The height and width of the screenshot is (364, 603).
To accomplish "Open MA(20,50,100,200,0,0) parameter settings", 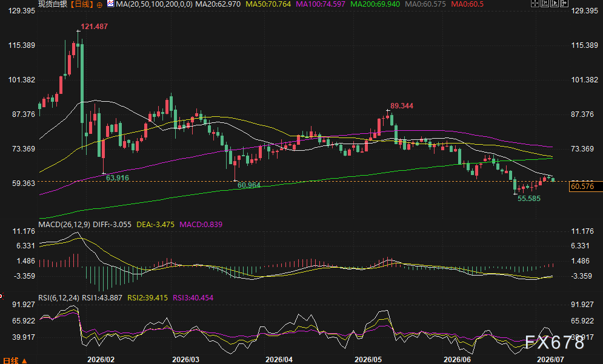I will 154,4.
